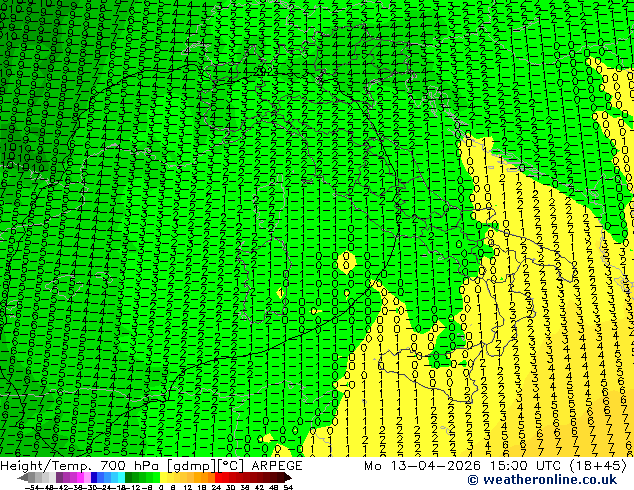Viewport: 634px width, 490px height.
Task: Click the dark maroon right arrow end of the scale
Action: click(288, 477)
